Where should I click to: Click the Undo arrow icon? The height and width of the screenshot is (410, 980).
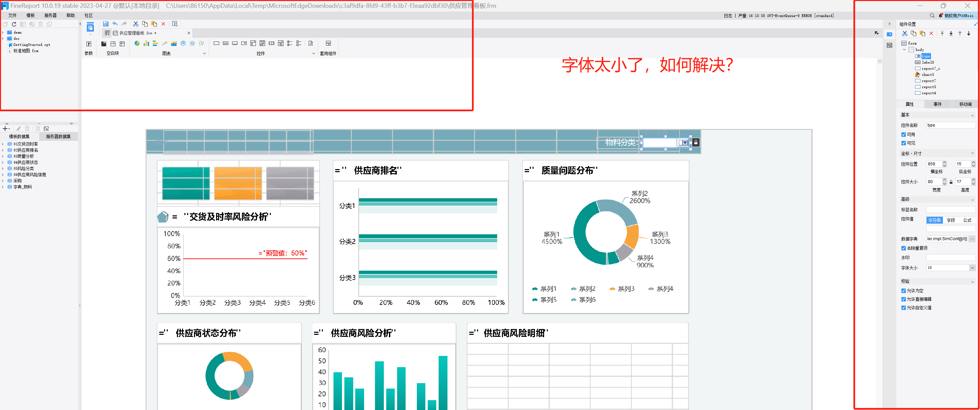pyautogui.click(x=115, y=23)
